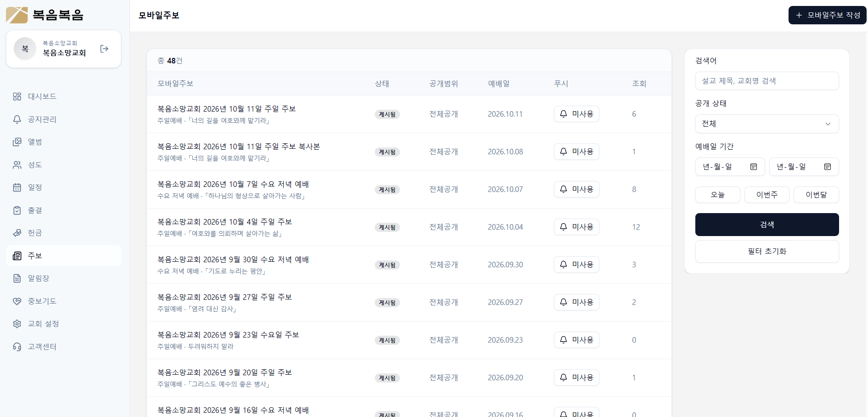
Task: Toggle push 미사용 for the 2026.09.30 row
Action: click(x=576, y=265)
